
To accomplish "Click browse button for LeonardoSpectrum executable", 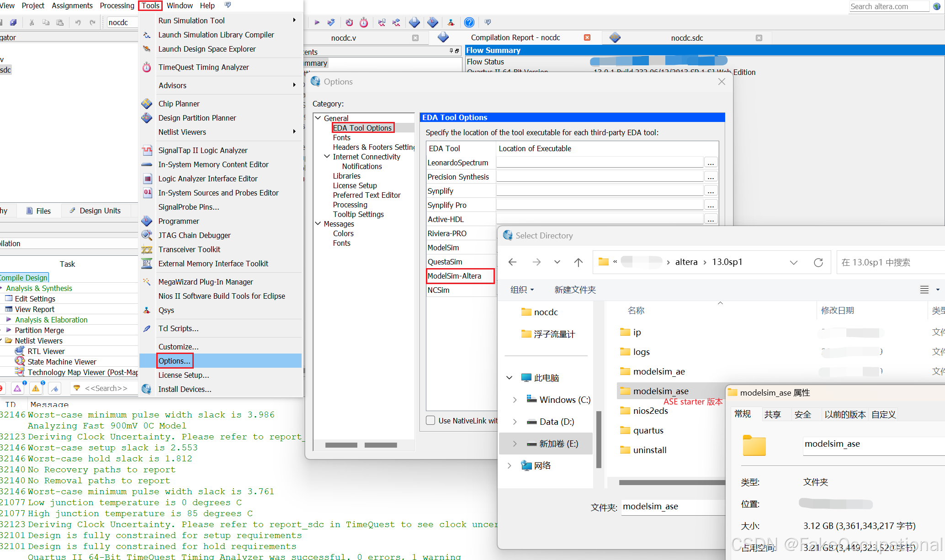I will pyautogui.click(x=711, y=163).
